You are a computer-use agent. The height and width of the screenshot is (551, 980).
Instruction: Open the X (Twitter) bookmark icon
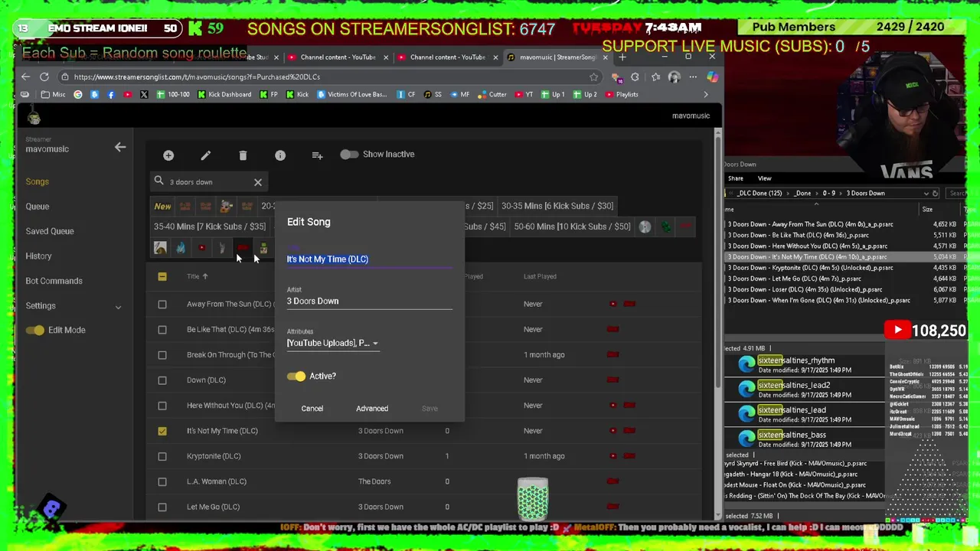(x=144, y=94)
